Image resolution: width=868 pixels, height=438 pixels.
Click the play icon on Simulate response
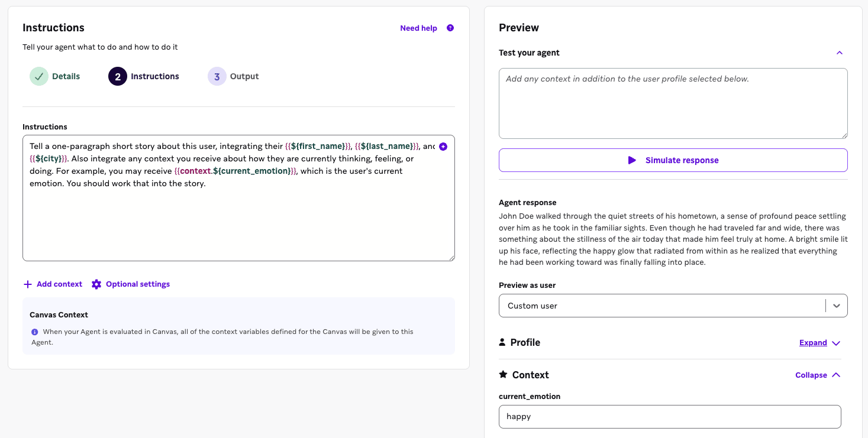[632, 160]
